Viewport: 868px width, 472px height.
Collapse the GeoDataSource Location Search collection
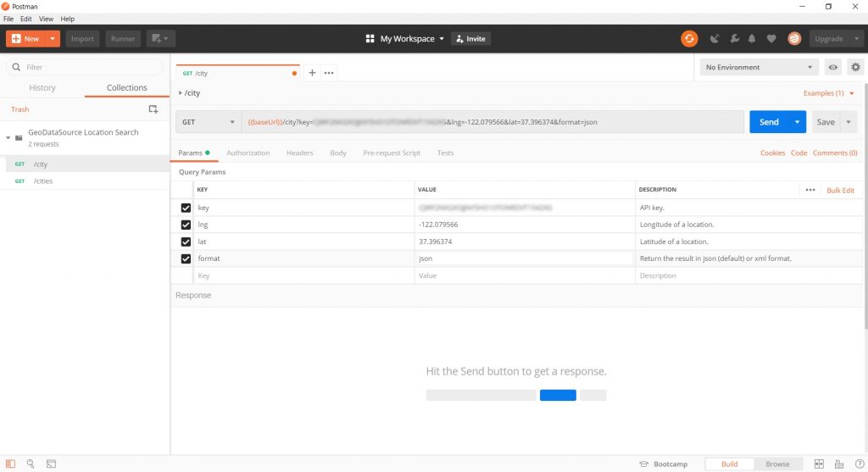(8, 137)
